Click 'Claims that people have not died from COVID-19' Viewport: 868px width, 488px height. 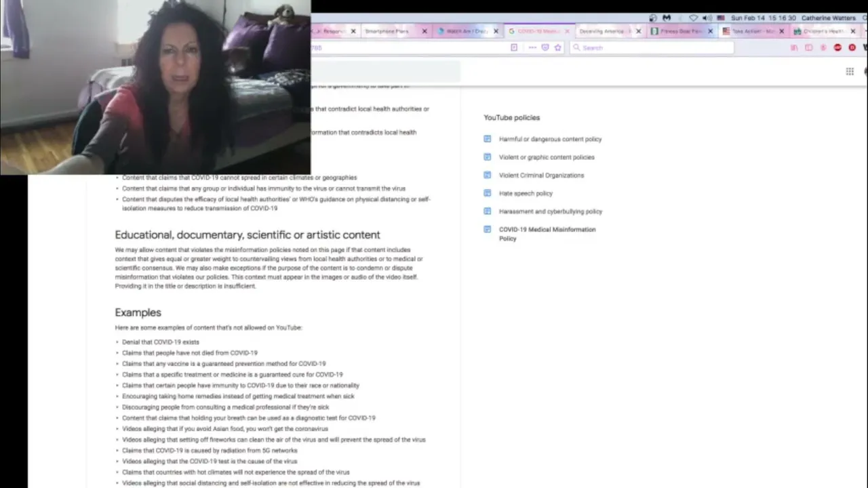coord(190,353)
